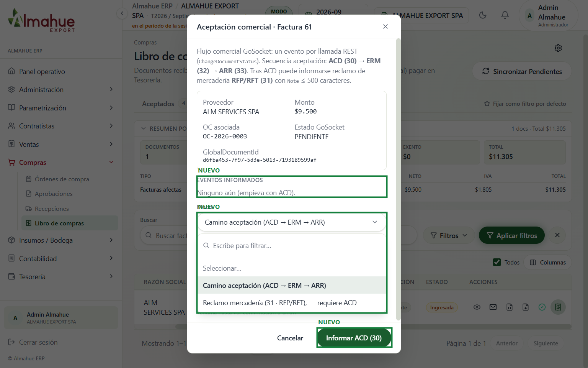Collapse the sidebar with the chevron button
Image resolution: width=588 pixels, height=368 pixels.
[x=122, y=14]
